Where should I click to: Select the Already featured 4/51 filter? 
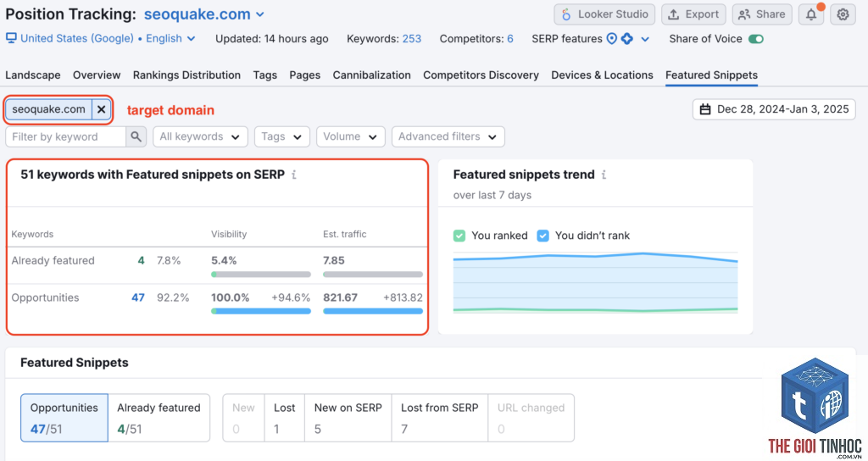[159, 418]
